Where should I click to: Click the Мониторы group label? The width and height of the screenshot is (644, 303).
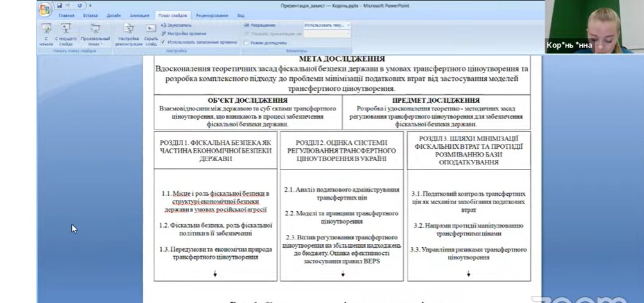click(296, 51)
